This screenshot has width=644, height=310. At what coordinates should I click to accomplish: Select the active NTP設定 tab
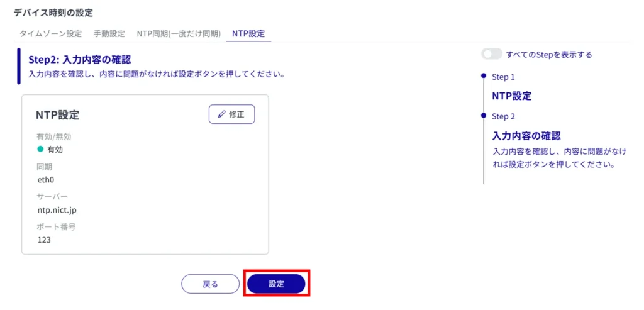[248, 33]
